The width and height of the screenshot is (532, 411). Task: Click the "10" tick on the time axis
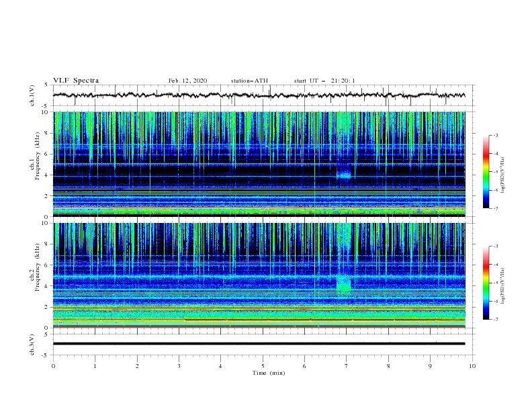coord(472,366)
